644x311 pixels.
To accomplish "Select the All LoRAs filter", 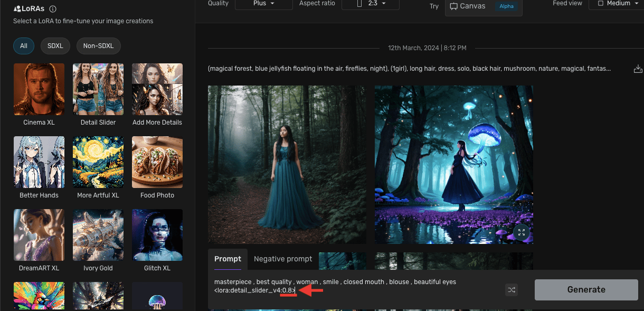I will [23, 46].
